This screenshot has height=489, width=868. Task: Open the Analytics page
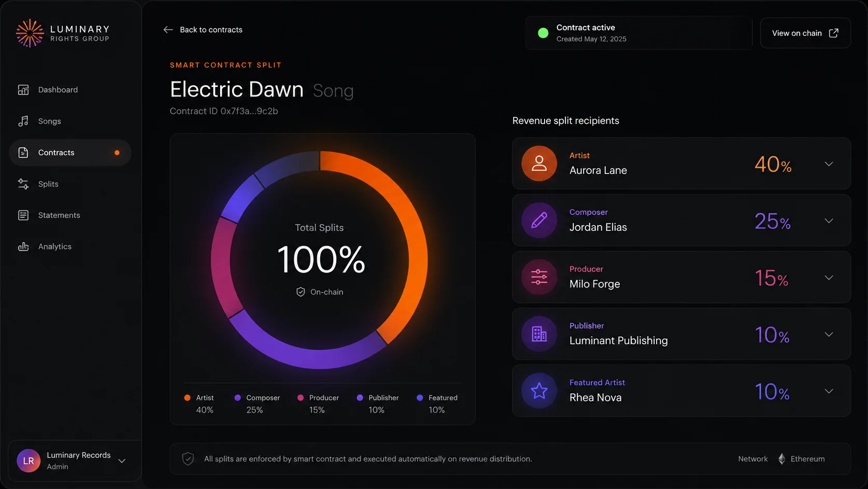[70, 247]
